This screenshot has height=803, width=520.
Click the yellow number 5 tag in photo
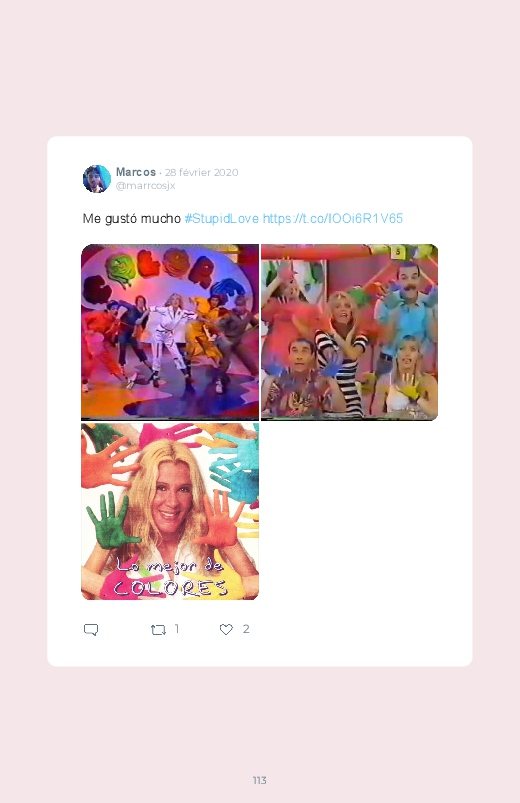[398, 251]
